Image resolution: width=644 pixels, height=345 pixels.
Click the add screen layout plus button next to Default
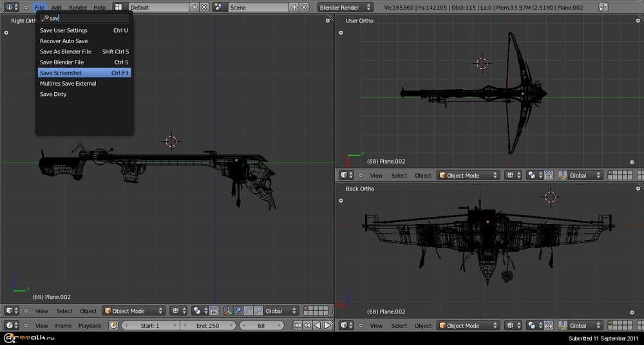195,7
